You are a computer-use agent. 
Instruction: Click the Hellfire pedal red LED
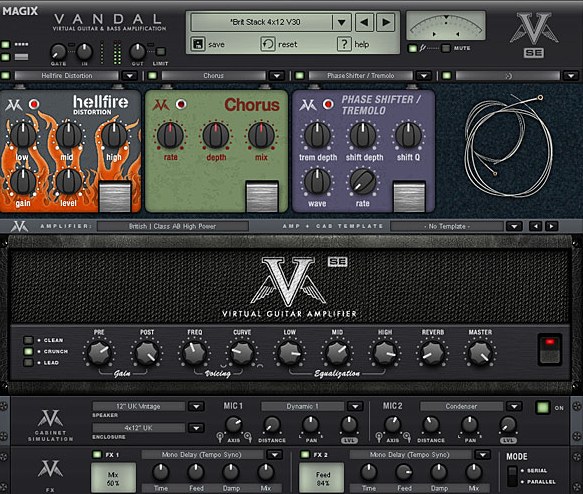tap(34, 104)
